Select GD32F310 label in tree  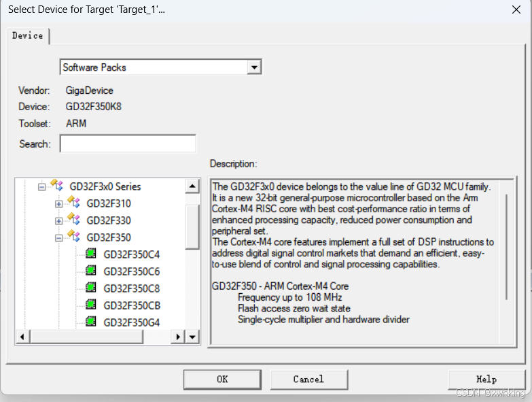(109, 203)
